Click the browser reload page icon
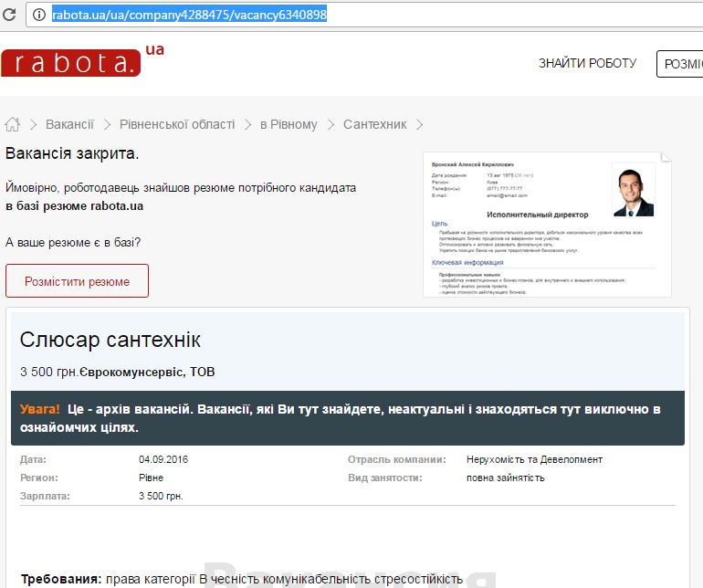The image size is (703, 588). pos(9,15)
